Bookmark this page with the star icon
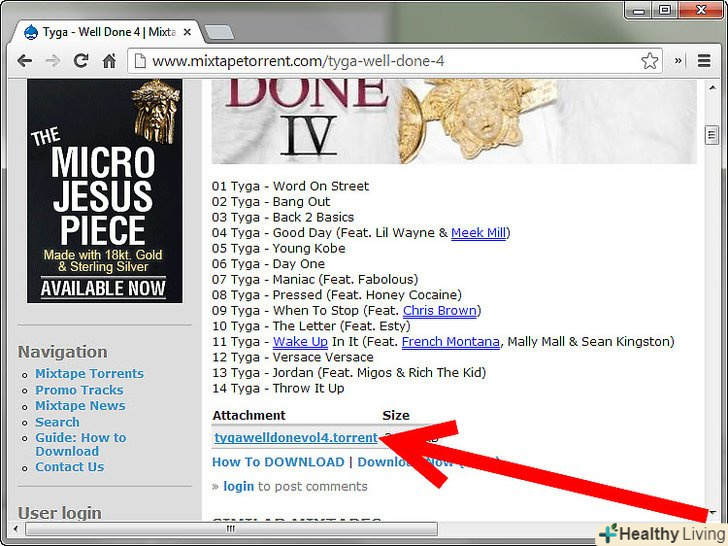 650,61
